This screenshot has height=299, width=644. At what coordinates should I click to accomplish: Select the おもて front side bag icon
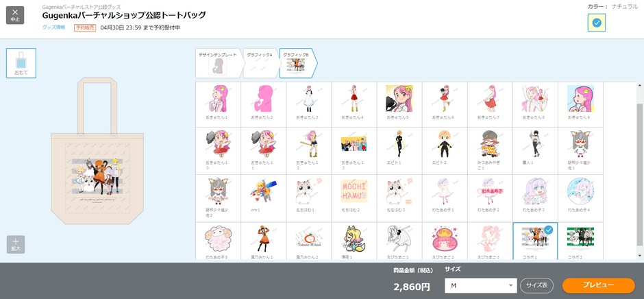tap(21, 63)
